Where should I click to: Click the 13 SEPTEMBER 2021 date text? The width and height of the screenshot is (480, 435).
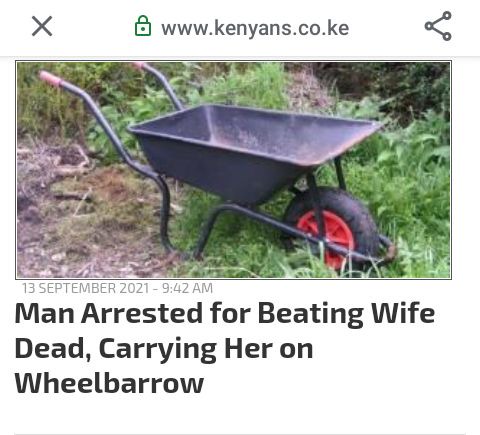coord(85,288)
